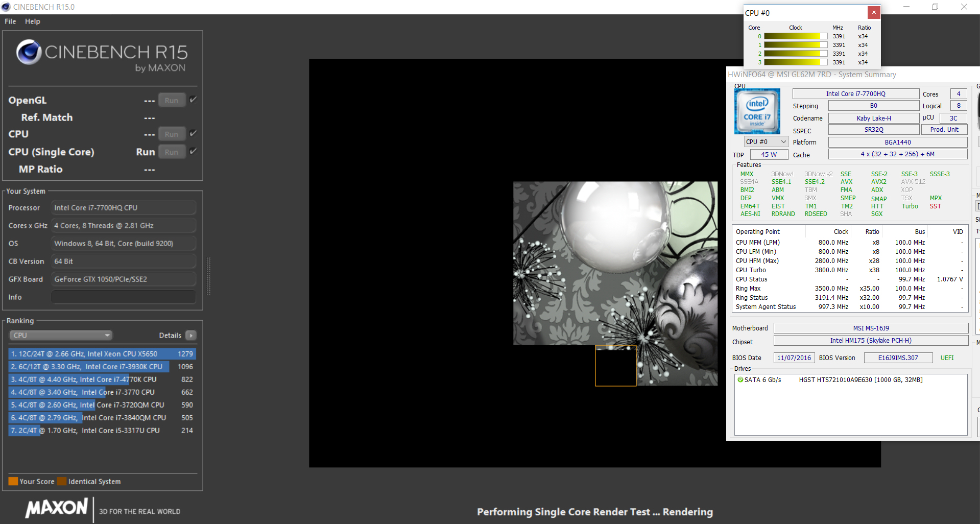Open the File menu

click(10, 21)
